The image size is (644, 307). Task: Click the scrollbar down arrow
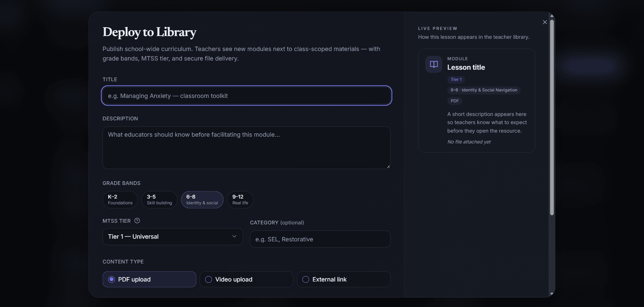552,294
